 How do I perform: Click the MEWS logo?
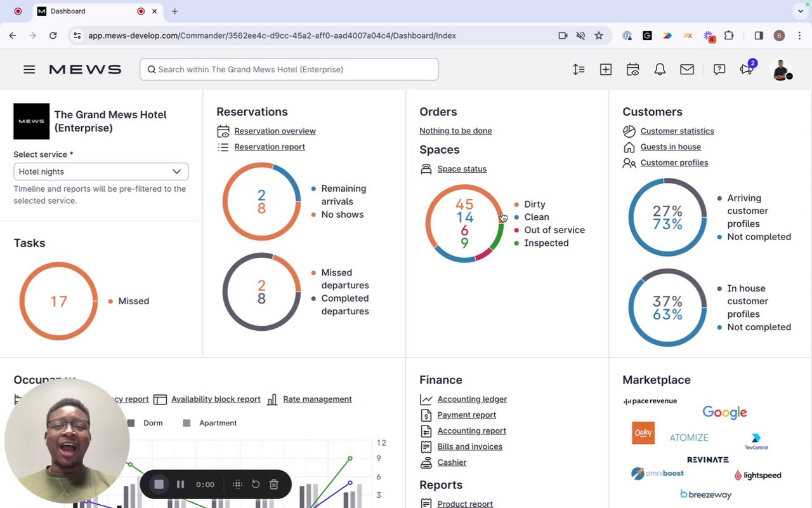(x=85, y=69)
